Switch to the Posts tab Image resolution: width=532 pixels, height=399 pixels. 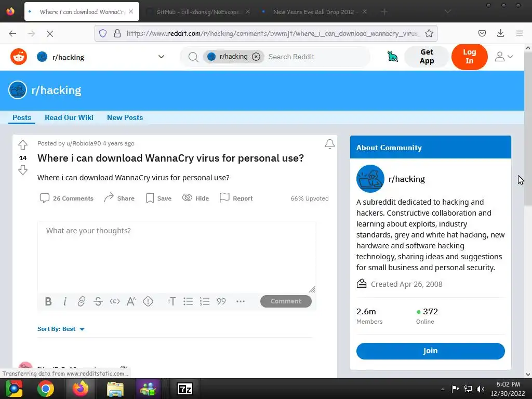pyautogui.click(x=22, y=117)
